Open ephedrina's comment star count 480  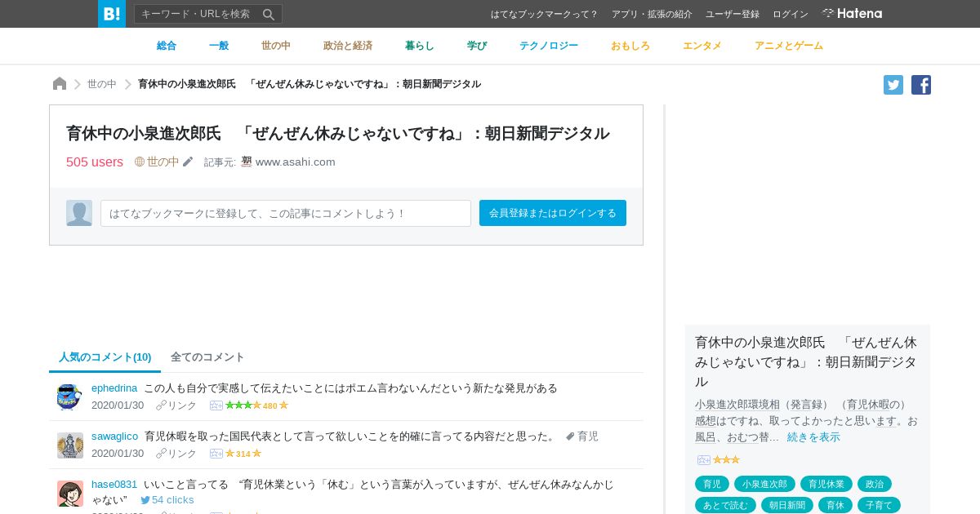[270, 405]
